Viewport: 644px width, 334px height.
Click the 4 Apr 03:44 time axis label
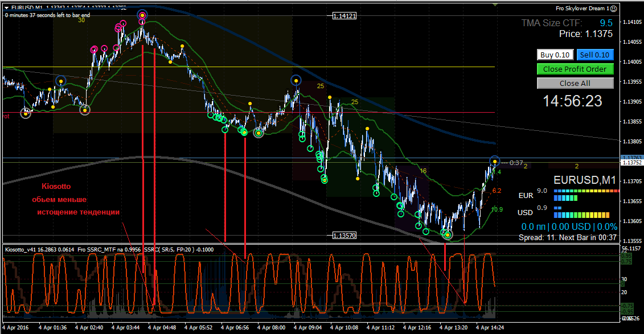click(126, 327)
